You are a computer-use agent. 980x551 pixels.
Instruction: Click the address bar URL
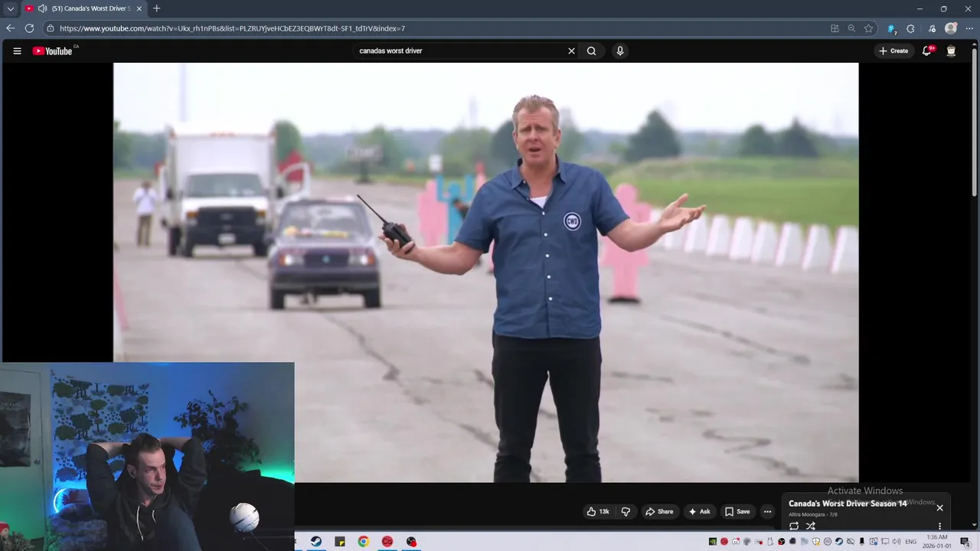232,28
